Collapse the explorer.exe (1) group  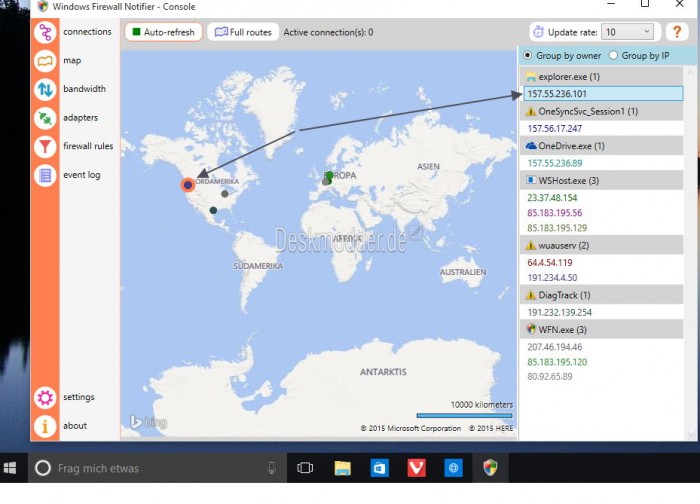pos(601,77)
